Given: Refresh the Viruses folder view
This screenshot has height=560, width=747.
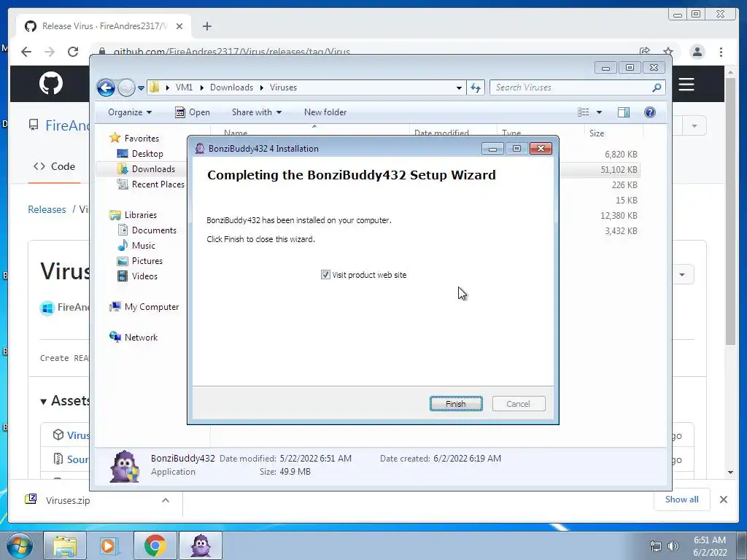Looking at the screenshot, I should [476, 87].
